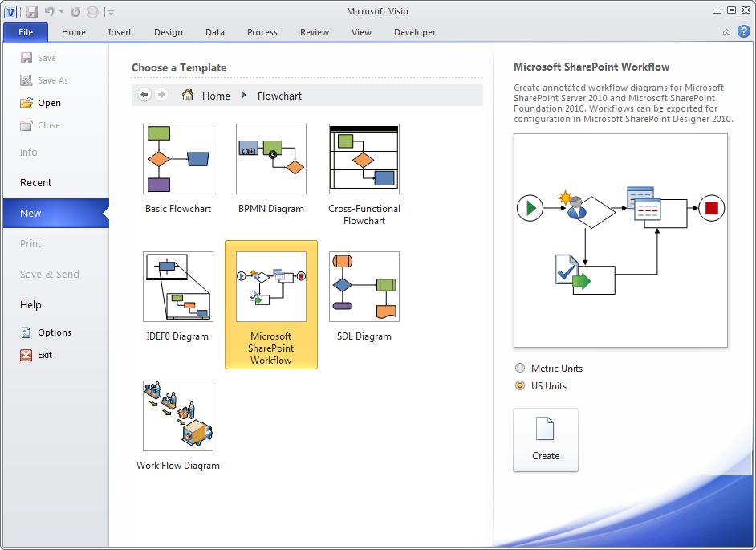Select the Metric Units radio button
This screenshot has height=550, width=756.
tap(520, 368)
